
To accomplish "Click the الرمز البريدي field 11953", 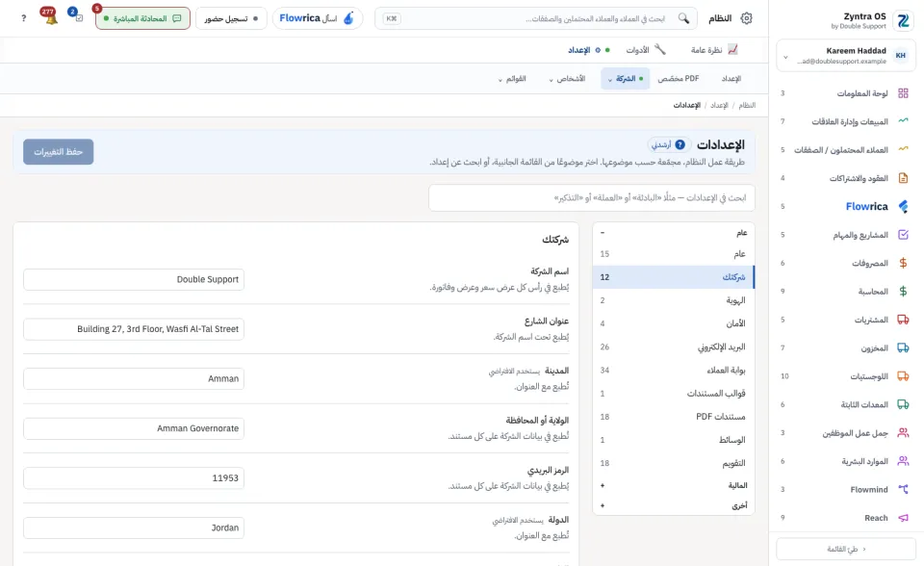I will tap(134, 478).
